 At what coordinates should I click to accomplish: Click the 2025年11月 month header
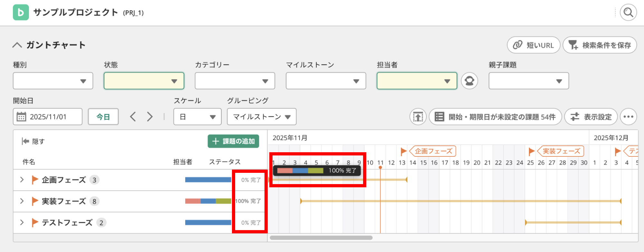pos(290,138)
